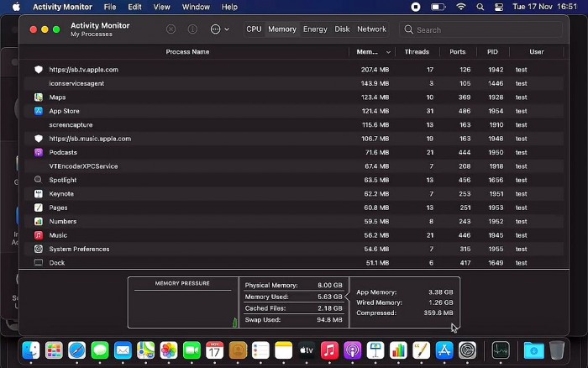Screen dimensions: 588x368
Task: Sort processes by PID column header
Action: pos(492,52)
